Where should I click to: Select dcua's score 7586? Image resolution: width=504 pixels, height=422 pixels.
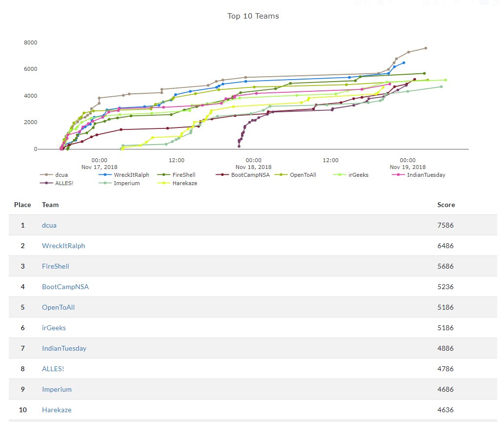pos(445,225)
